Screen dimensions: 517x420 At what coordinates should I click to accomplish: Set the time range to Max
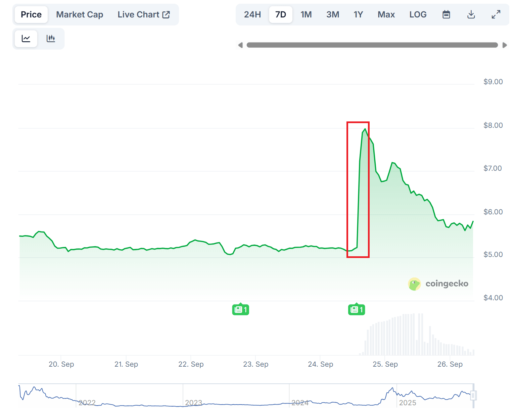tap(386, 14)
